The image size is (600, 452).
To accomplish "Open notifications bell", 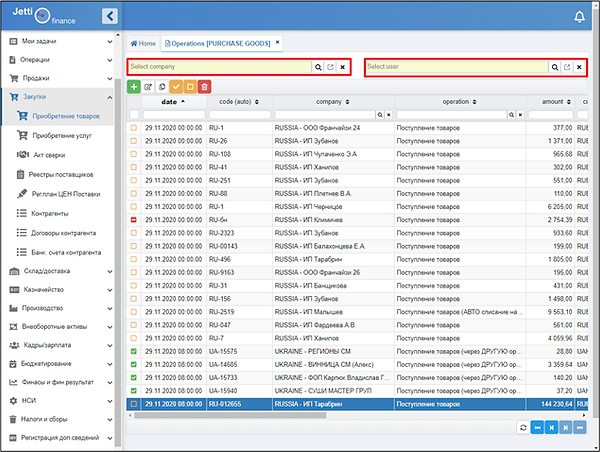I will (x=579, y=16).
